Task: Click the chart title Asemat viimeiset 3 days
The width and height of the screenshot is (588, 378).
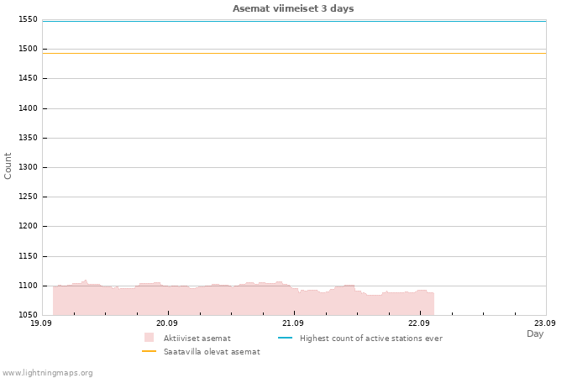Action: [293, 8]
